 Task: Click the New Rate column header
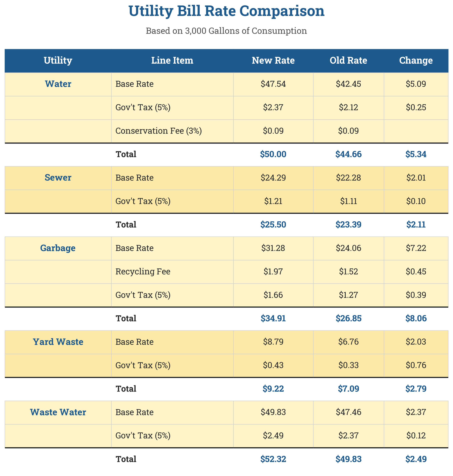click(273, 60)
